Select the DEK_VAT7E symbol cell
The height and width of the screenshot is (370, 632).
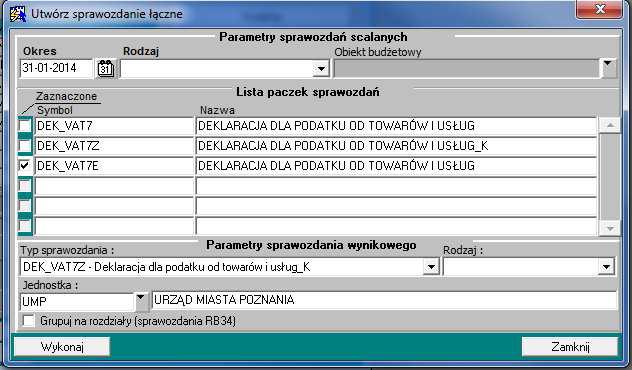click(114, 165)
